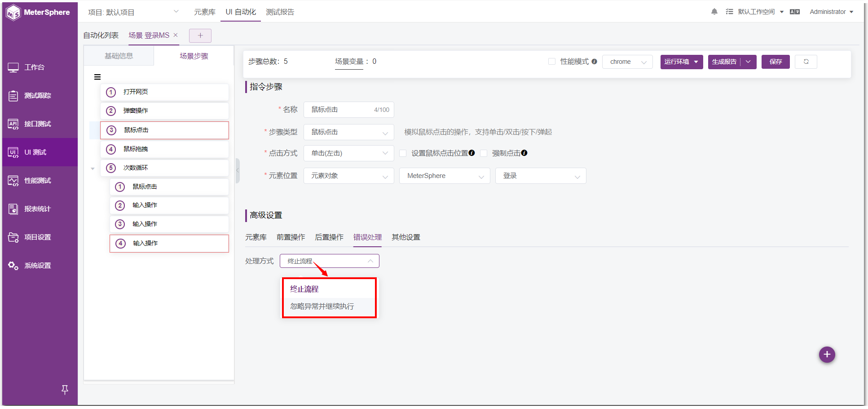This screenshot has height=409, width=868.
Task: Click the round purple plus floating button
Action: tap(827, 355)
